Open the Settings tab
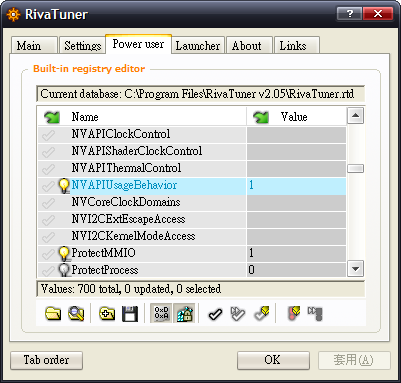This screenshot has height=383, width=401. (82, 46)
